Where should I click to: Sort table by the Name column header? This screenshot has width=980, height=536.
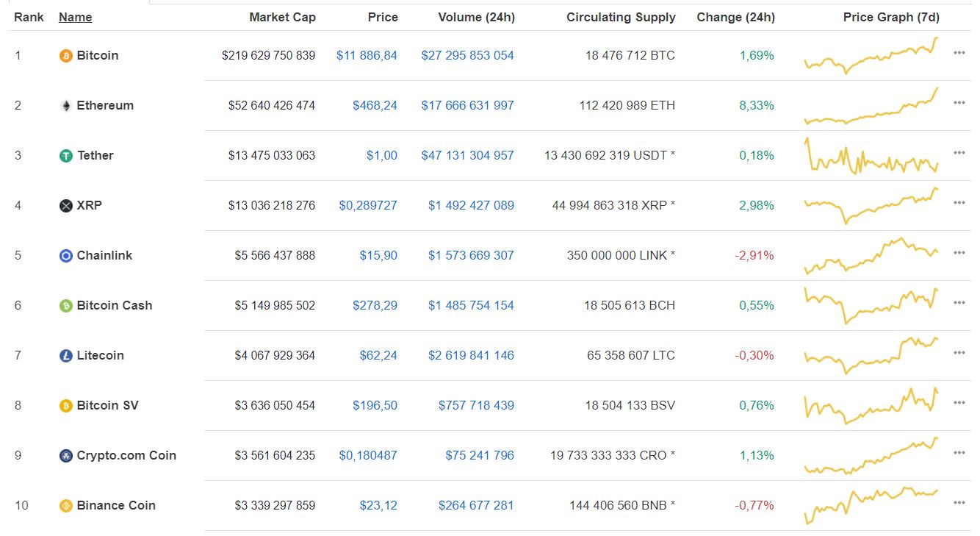(x=75, y=17)
